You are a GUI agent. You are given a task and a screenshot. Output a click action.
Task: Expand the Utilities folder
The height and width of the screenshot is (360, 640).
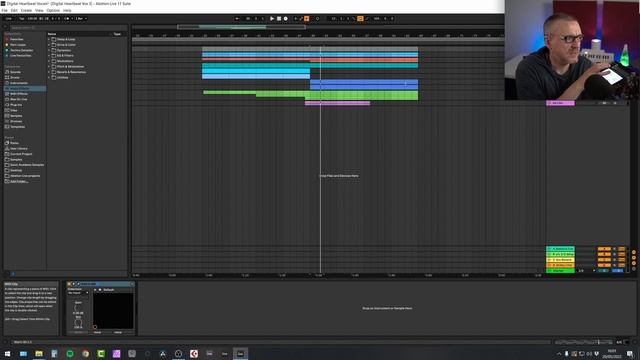point(49,78)
